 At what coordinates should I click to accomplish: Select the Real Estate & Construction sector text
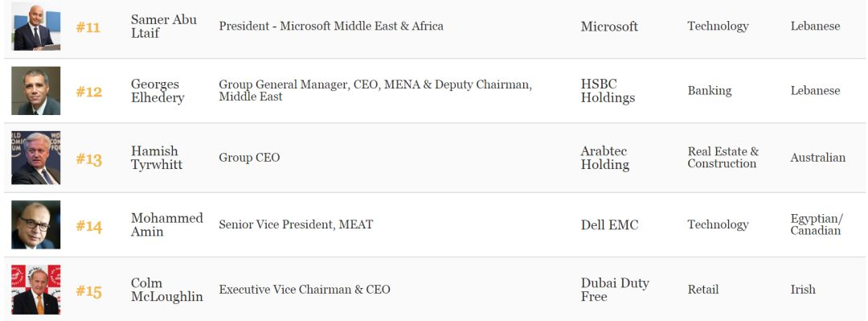tap(723, 158)
